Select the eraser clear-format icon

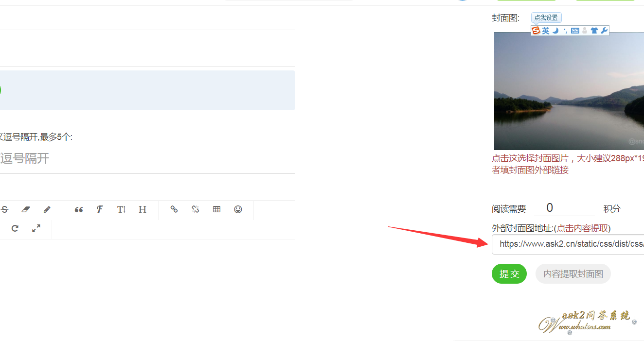[x=26, y=209]
